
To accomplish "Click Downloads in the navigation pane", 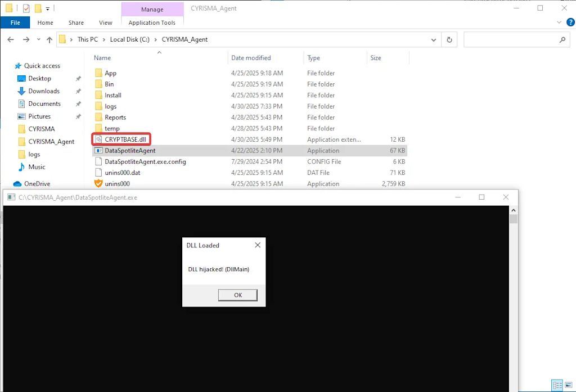I will pyautogui.click(x=43, y=91).
